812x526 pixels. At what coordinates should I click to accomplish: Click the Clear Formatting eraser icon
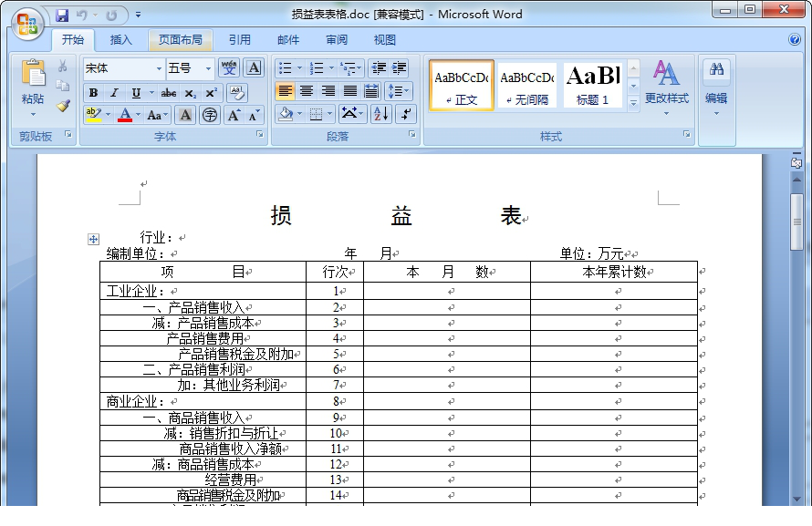click(x=236, y=93)
